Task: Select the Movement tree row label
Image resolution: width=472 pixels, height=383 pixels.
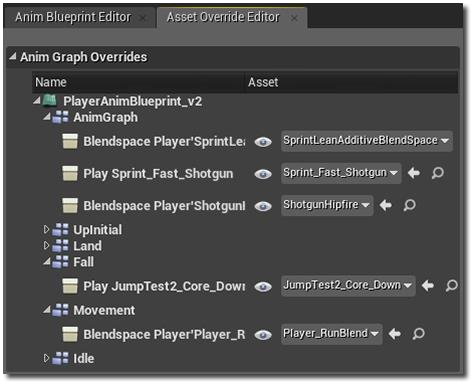Action: pos(104,310)
